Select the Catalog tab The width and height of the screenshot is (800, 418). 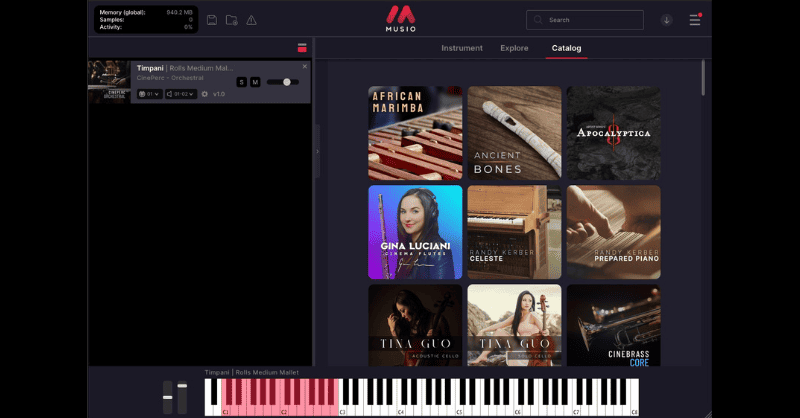pos(566,48)
